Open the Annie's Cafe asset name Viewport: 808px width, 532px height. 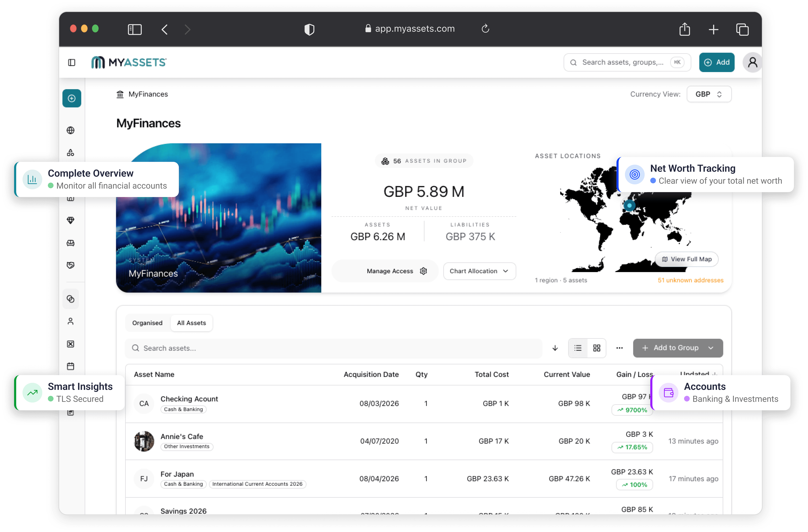(182, 437)
